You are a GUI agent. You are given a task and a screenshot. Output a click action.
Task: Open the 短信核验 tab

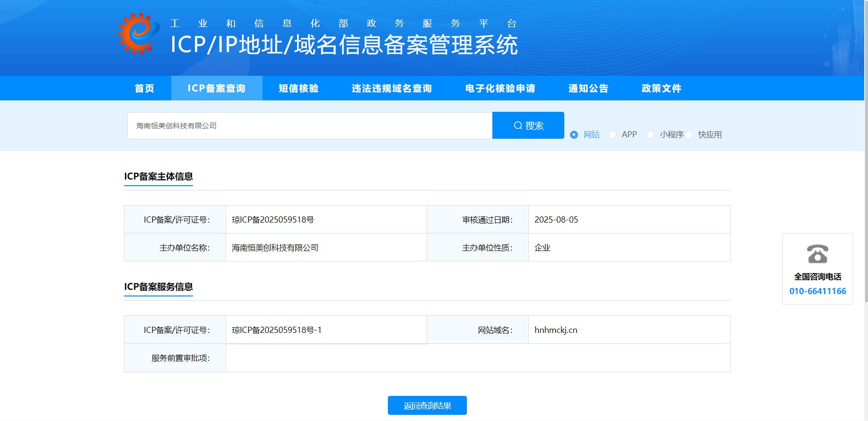298,89
